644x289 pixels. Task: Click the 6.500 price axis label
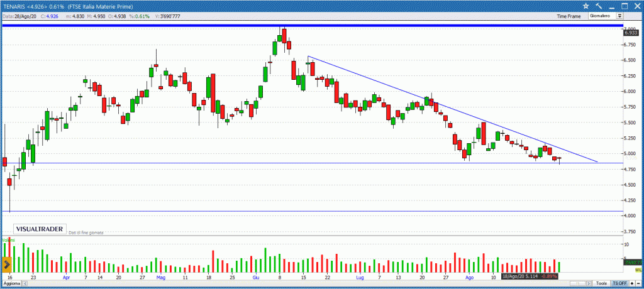point(631,60)
